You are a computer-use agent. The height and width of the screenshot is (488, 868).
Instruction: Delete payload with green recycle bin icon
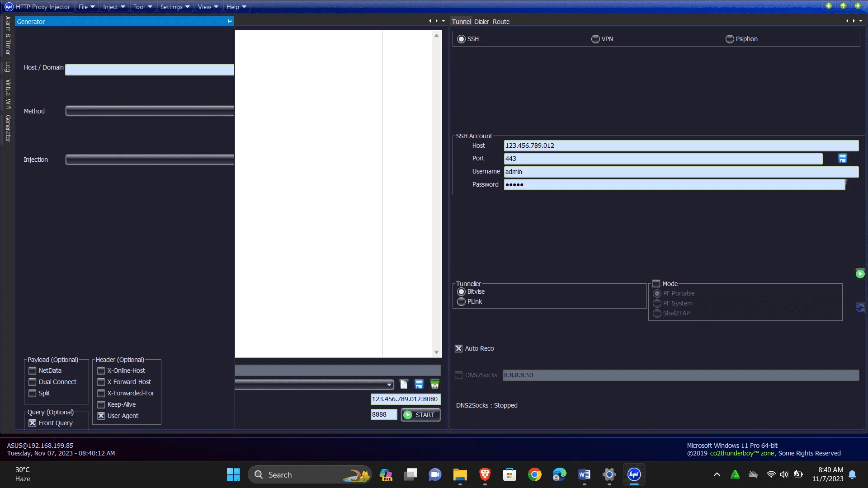435,384
